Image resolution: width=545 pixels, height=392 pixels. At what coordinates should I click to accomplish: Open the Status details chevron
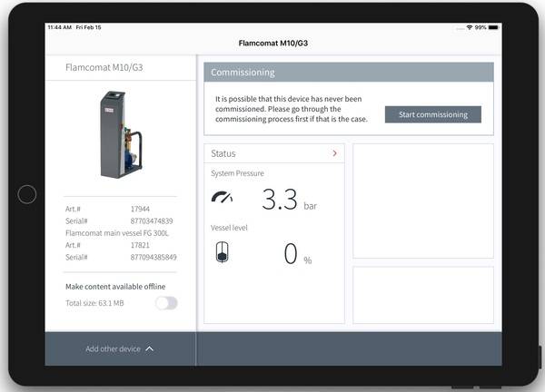(334, 153)
